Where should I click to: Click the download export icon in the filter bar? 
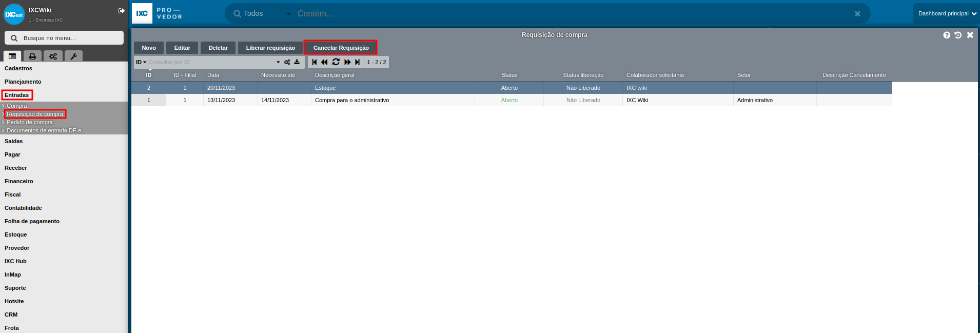[x=297, y=62]
